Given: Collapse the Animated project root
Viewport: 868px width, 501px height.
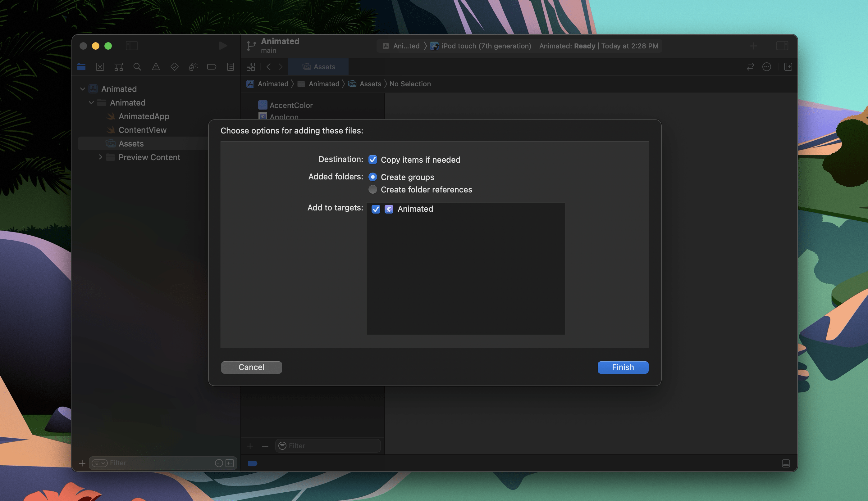Looking at the screenshot, I should click(83, 89).
